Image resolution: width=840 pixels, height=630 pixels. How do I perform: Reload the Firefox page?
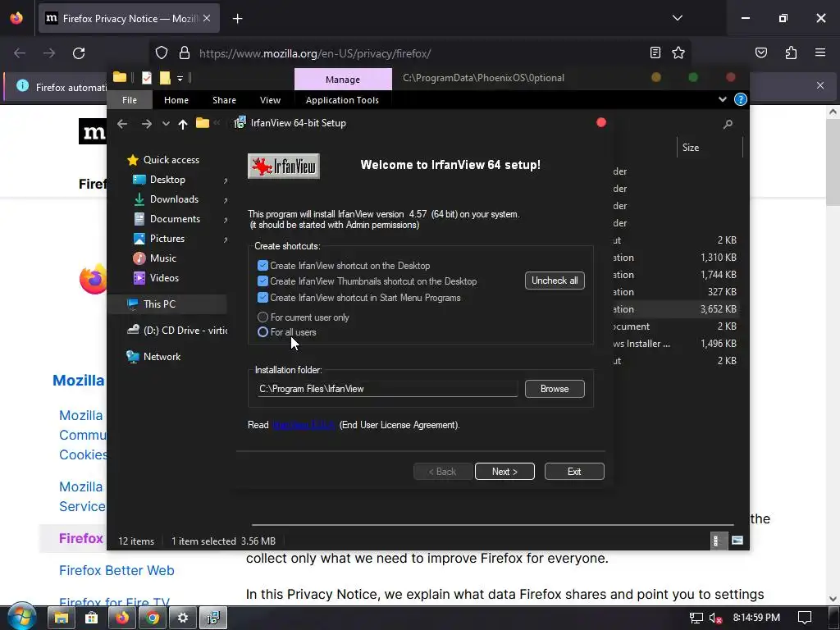79,53
